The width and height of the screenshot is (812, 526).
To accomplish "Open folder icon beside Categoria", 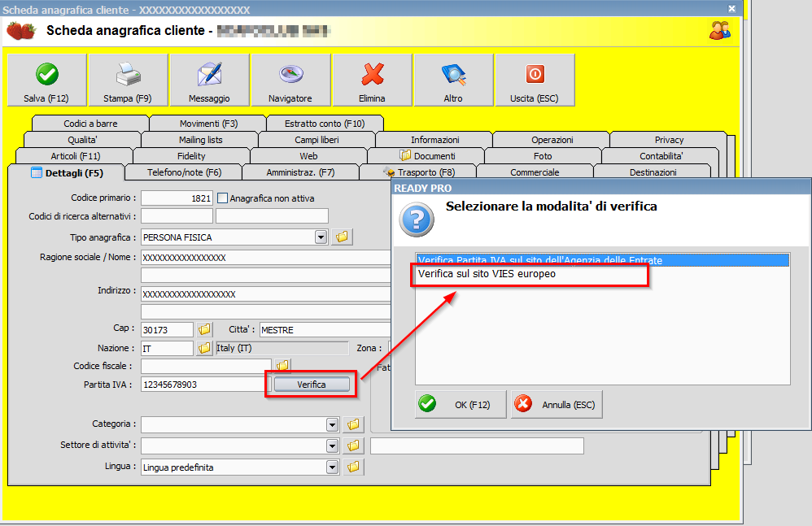I will (x=353, y=424).
